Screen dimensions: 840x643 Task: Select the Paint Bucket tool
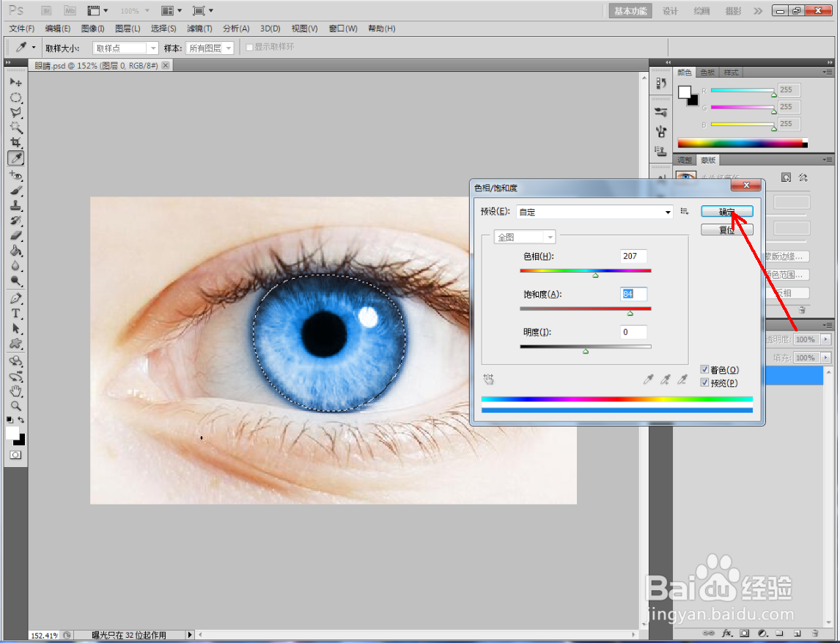16,250
